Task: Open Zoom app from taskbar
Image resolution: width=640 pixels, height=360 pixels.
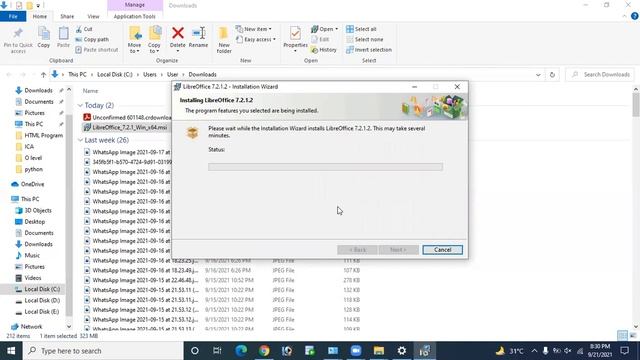Action: (x=356, y=351)
